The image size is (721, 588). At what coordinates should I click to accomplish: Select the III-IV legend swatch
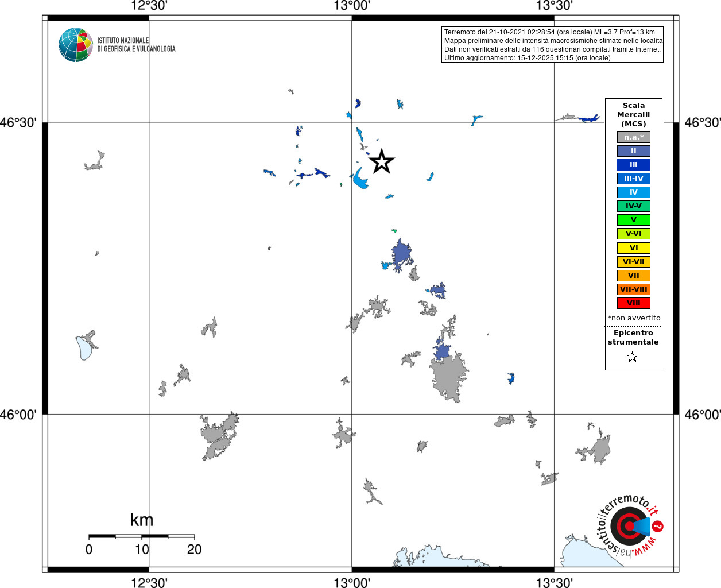[x=634, y=179]
